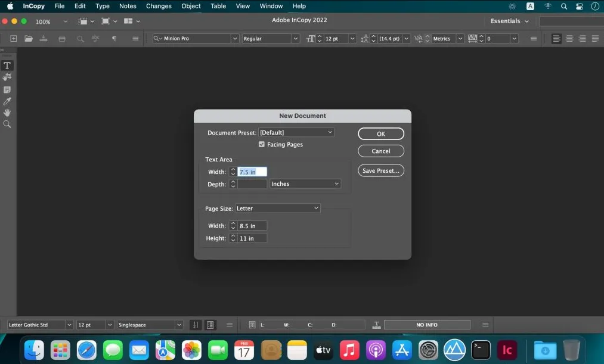Viewport: 604px width, 364px height.
Task: Click the OK button
Action: [x=381, y=133]
